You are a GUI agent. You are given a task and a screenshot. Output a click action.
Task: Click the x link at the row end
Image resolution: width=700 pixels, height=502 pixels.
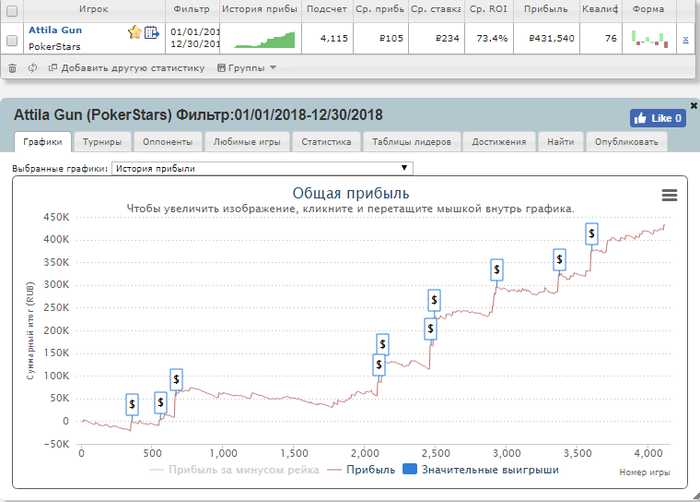[x=686, y=39]
